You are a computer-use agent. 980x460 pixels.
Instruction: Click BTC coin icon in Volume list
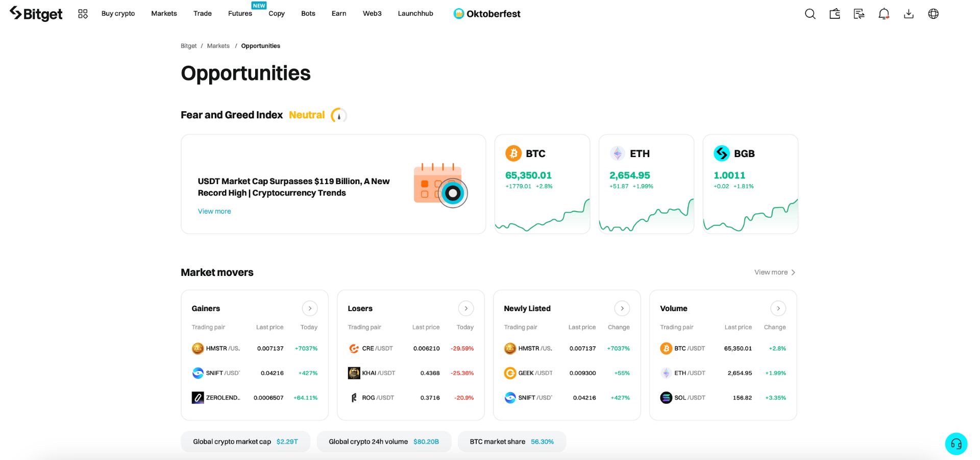[666, 348]
